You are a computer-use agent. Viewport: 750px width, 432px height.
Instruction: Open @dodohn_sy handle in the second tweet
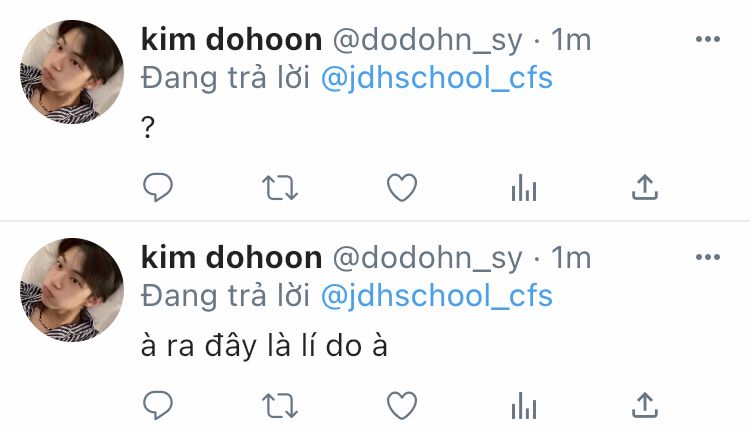pos(427,258)
